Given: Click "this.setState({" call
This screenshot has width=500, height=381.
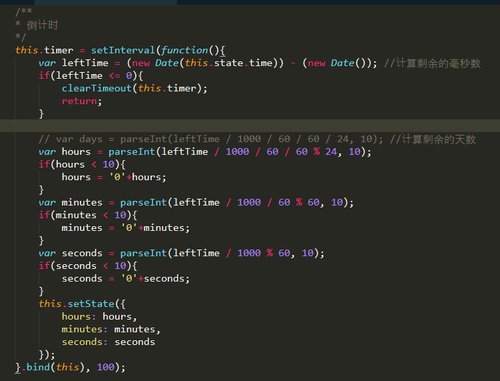Looking at the screenshot, I should tap(82, 304).
